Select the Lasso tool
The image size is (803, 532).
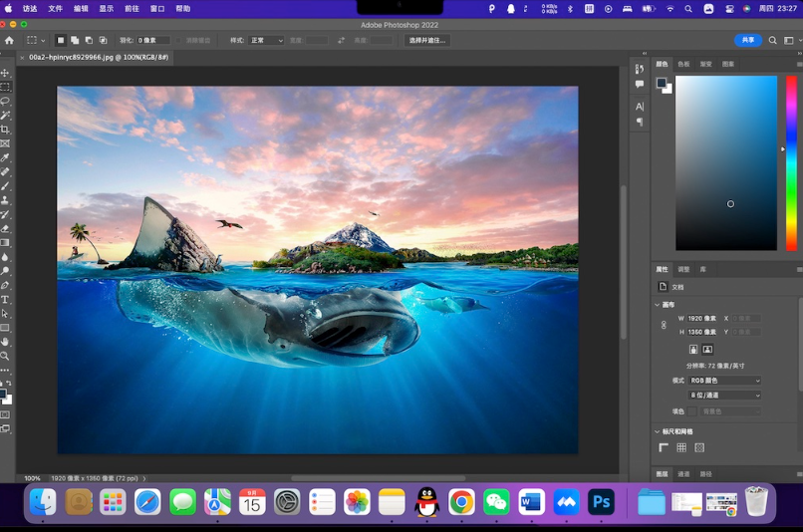(5, 101)
